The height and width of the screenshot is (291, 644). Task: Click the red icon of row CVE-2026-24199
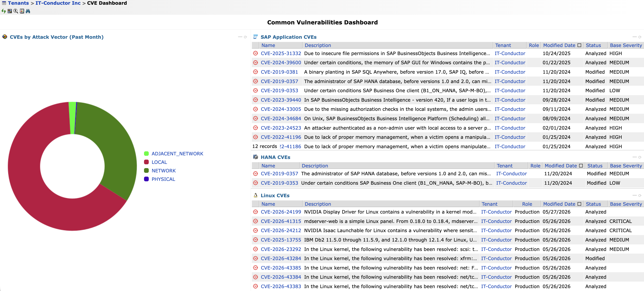point(255,212)
